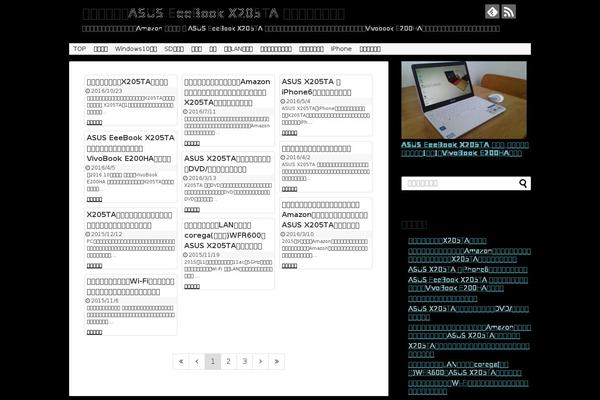Click the magnifier search icon in sidebar
This screenshot has height=400, width=600.
523,183
